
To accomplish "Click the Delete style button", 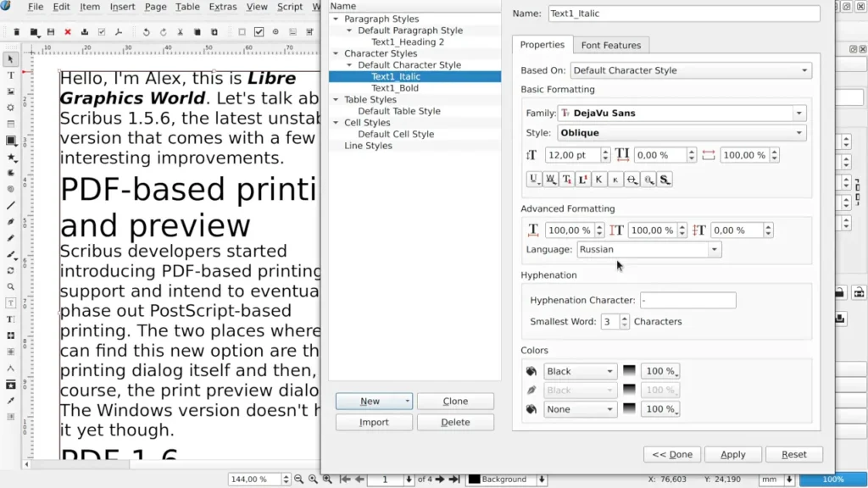I will 455,422.
